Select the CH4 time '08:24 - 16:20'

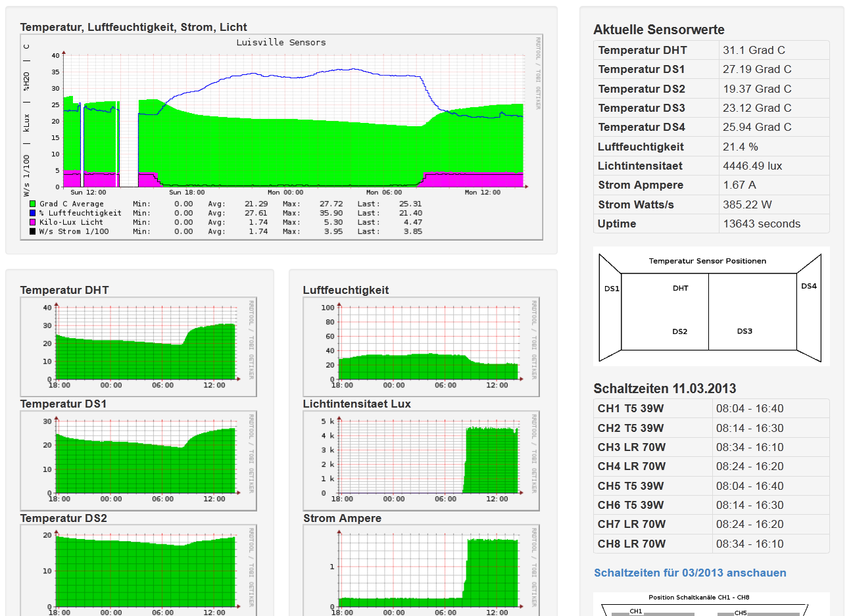point(750,466)
